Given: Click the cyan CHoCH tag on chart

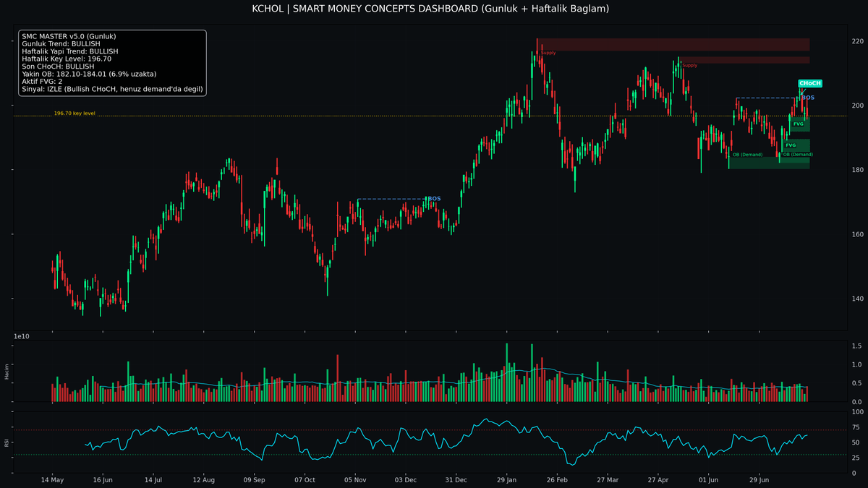Looking at the screenshot, I should point(810,84).
